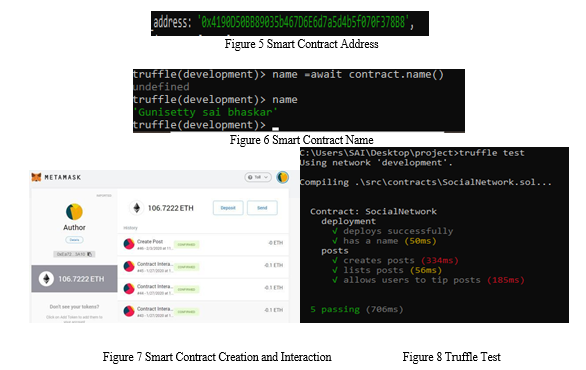Expand the last Contract Interaction transaction row

(x=203, y=312)
